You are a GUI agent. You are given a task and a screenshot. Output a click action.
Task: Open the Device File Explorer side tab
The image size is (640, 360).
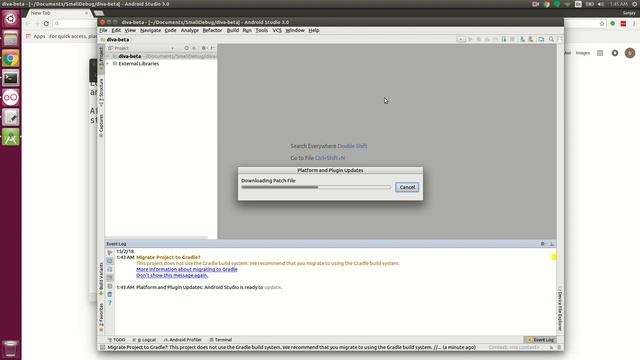560,309
